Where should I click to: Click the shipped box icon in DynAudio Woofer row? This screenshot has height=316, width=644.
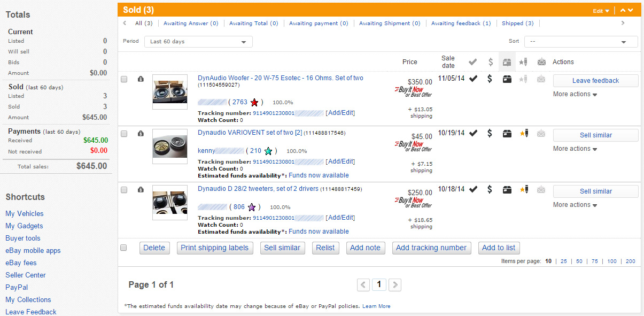(507, 79)
